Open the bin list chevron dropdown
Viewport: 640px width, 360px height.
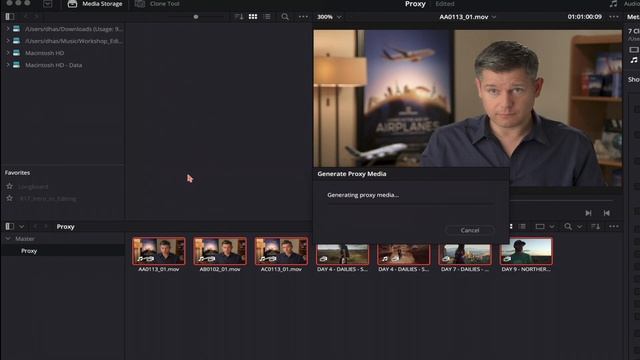pos(21,227)
